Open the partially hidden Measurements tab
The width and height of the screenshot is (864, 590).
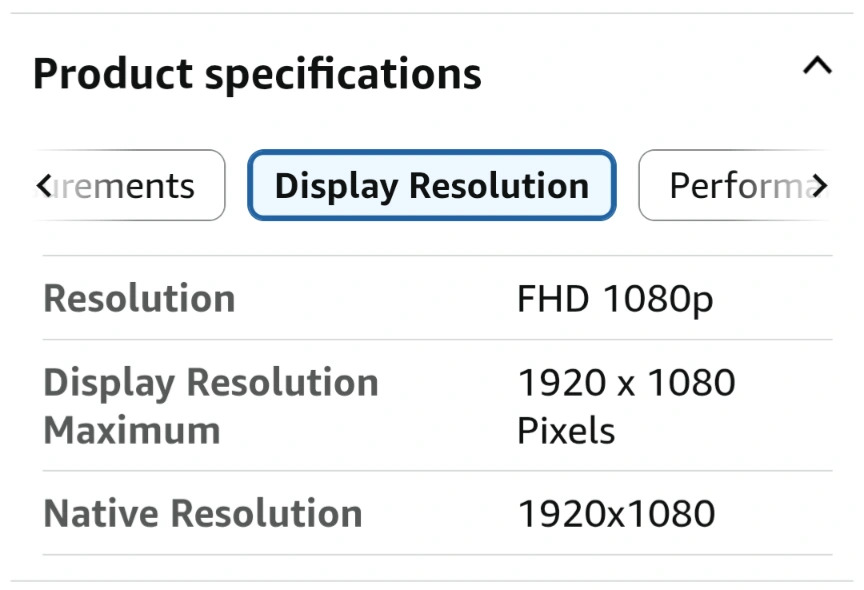[129, 185]
